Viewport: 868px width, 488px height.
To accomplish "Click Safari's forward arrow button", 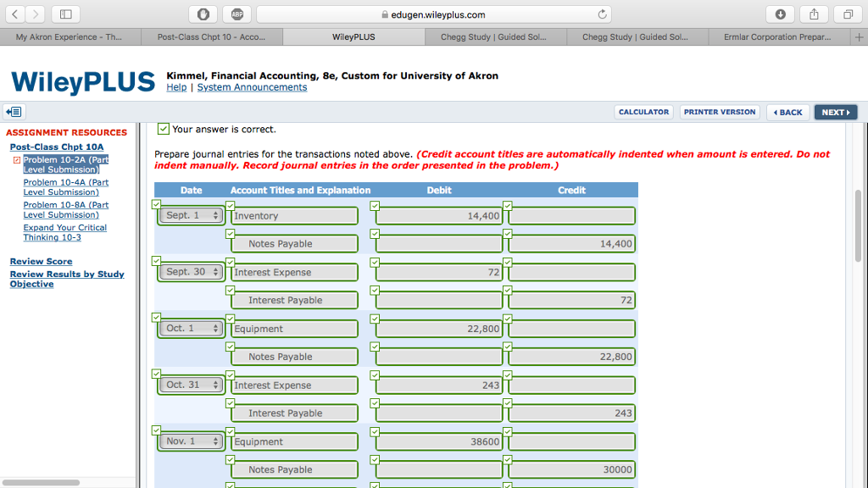I will coord(36,14).
